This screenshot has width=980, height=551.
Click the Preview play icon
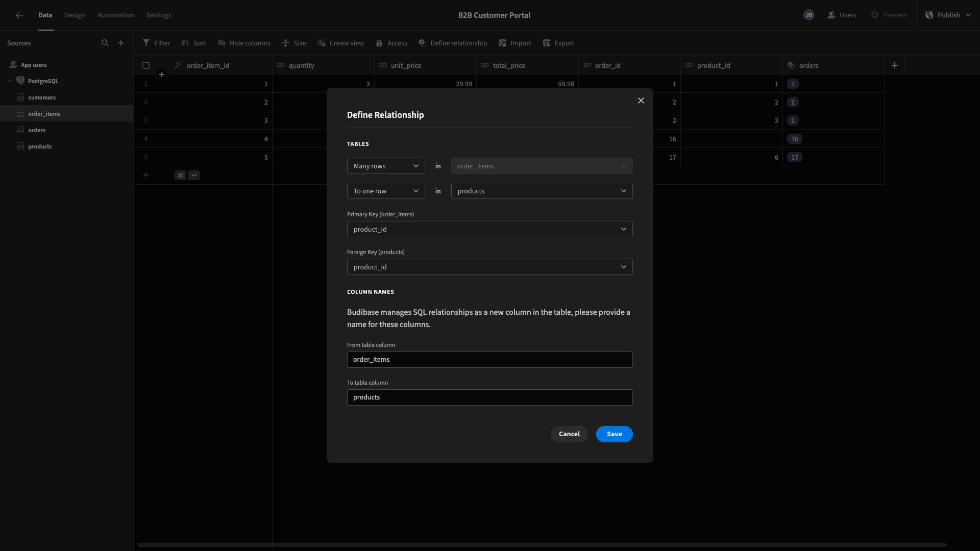pos(875,15)
